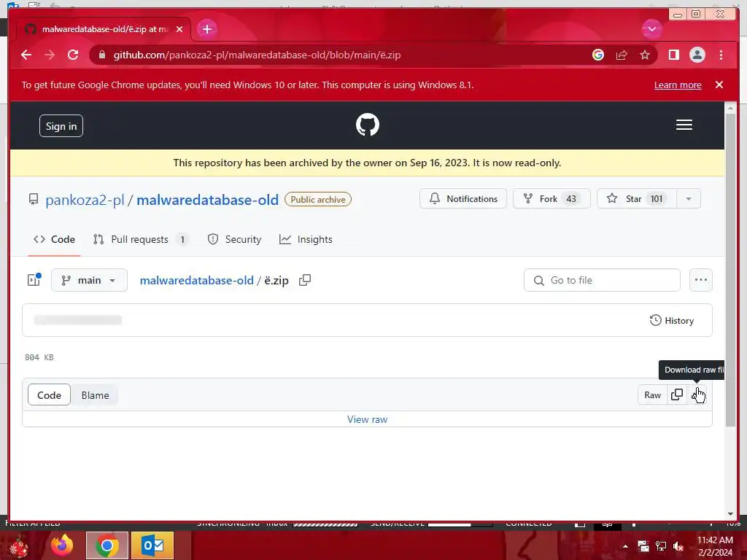Open the clock showing 11:42 AM
The height and width of the screenshot is (560, 747).
[715, 546]
